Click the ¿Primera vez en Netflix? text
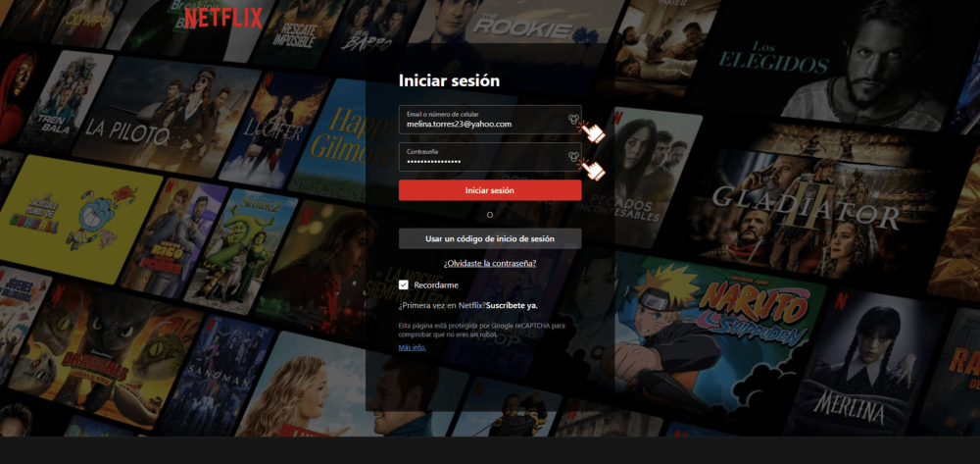Image resolution: width=980 pixels, height=464 pixels. 443,306
